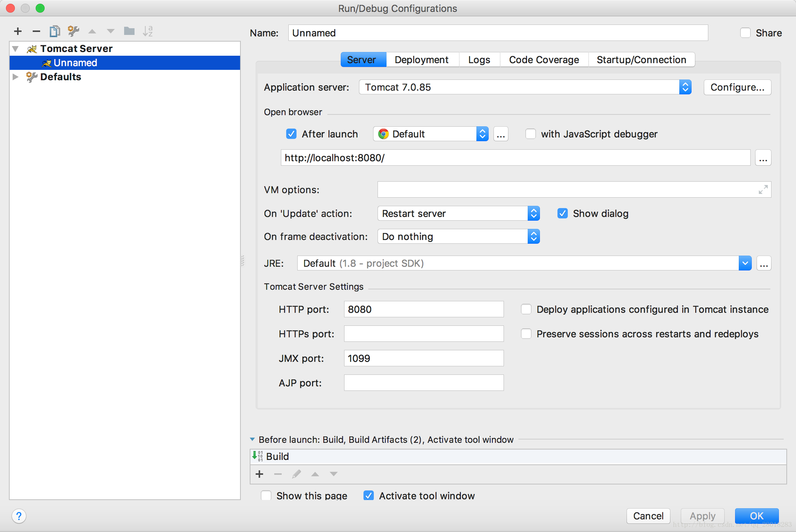Open the Application server dropdown

525,87
